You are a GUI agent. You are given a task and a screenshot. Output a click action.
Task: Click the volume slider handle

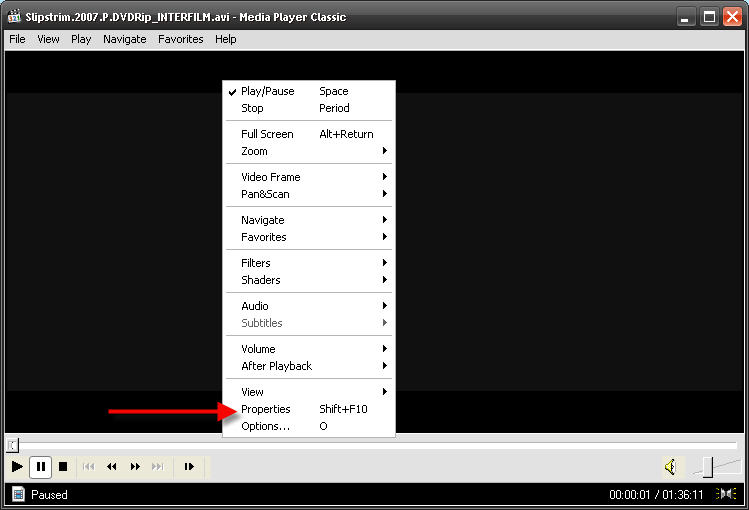pos(708,467)
